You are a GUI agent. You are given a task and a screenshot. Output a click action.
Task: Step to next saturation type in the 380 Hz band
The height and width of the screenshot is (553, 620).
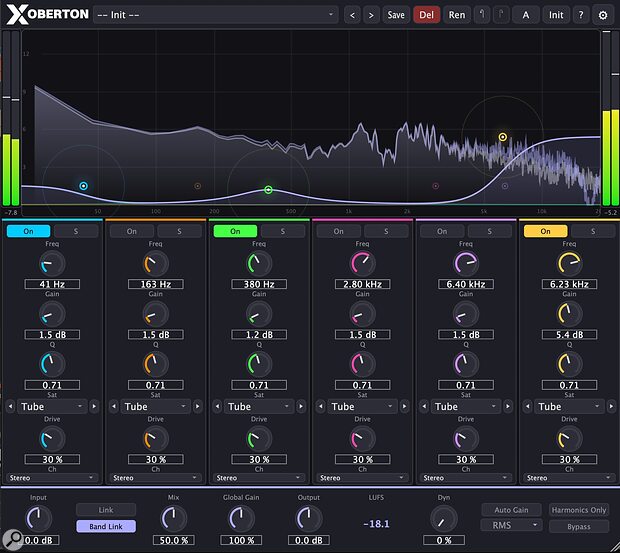coord(301,406)
